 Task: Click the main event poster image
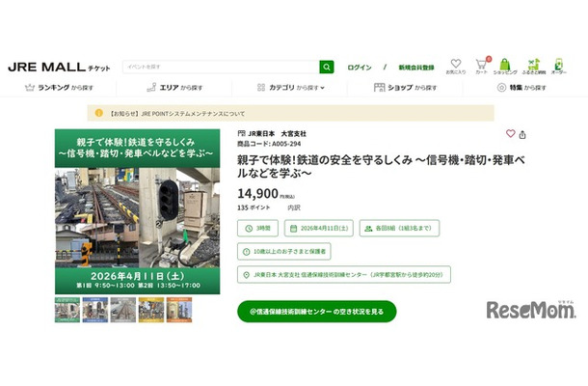click(137, 211)
